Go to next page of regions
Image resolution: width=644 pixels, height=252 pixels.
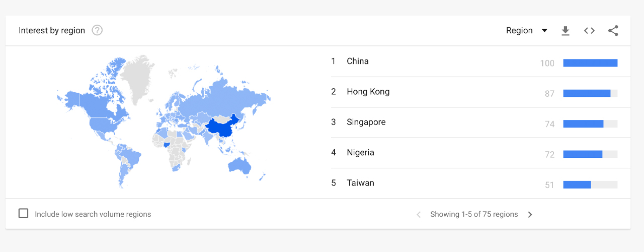(x=530, y=215)
